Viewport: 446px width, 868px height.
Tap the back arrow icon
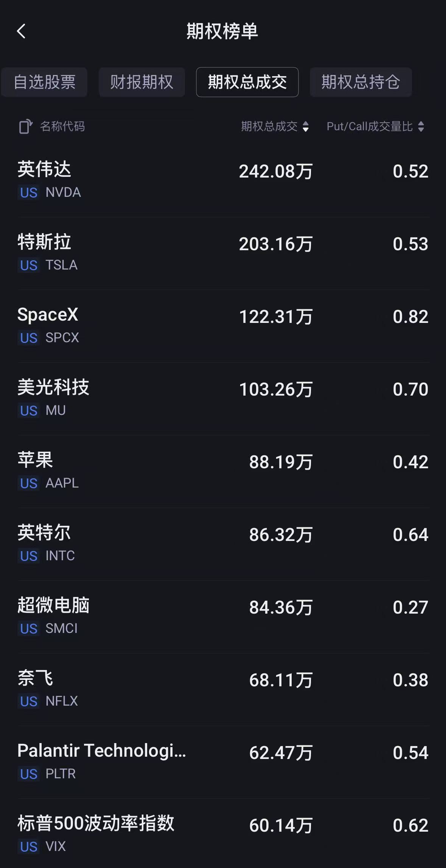21,31
